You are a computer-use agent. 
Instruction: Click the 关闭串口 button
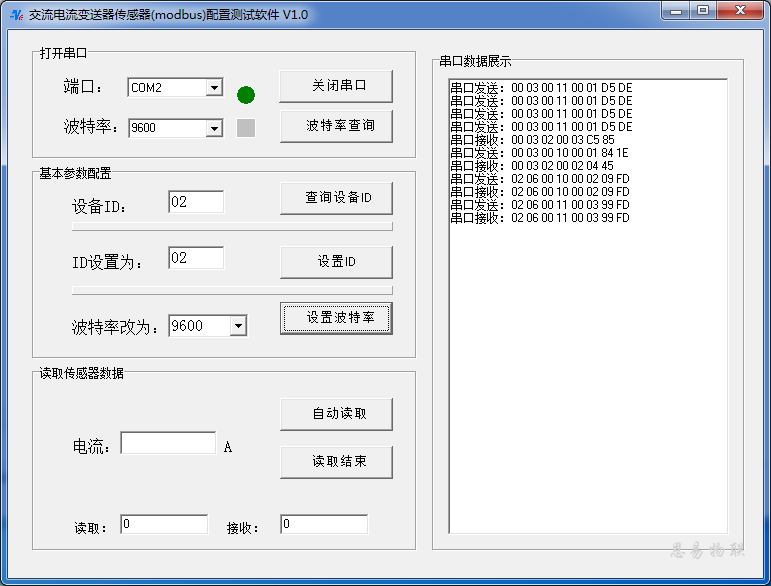point(335,86)
